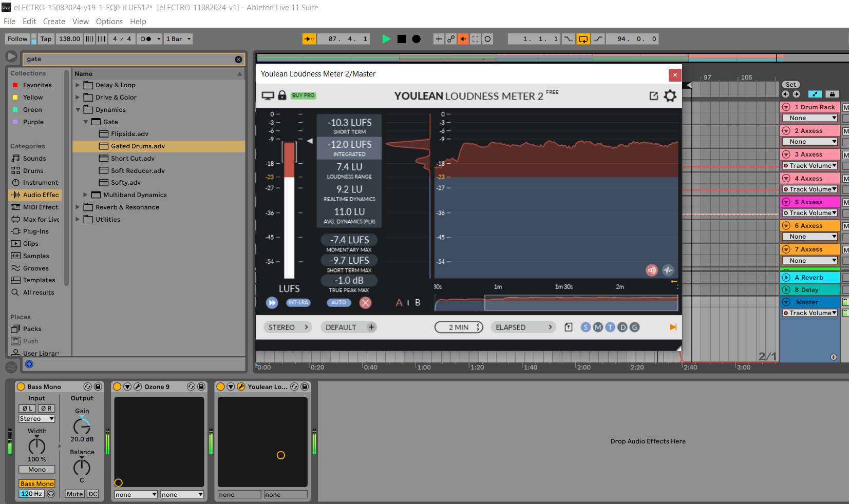Viewport: 849px width, 504px height.
Task: Toggle the orange follow-playhead arrow button
Action: [x=309, y=39]
